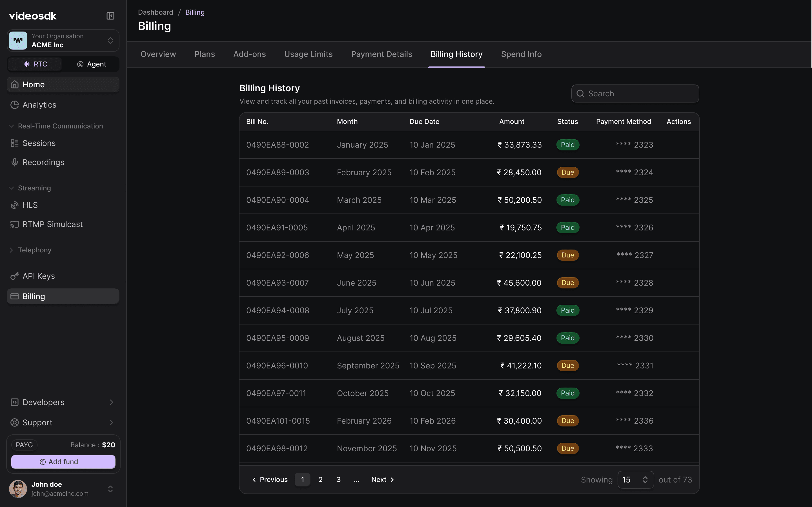
Task: Select the RTC mode toggle
Action: (35, 64)
